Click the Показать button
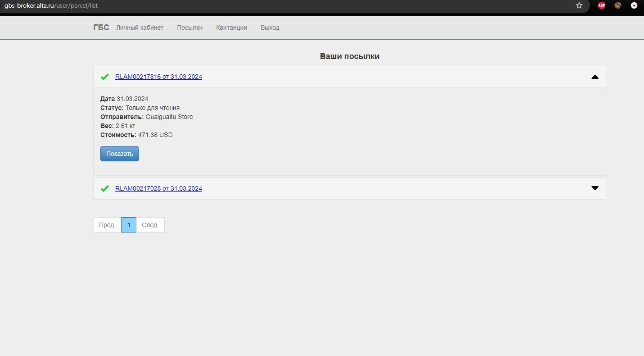 (120, 154)
